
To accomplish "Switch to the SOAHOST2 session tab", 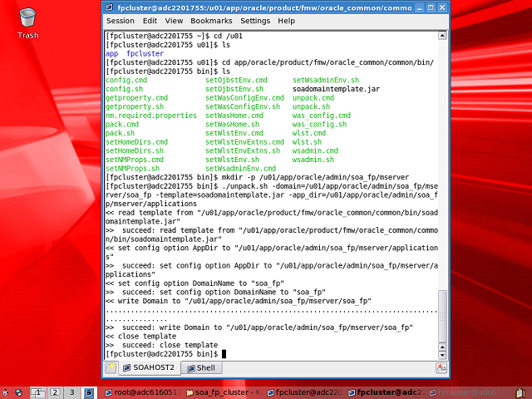I will [x=149, y=367].
